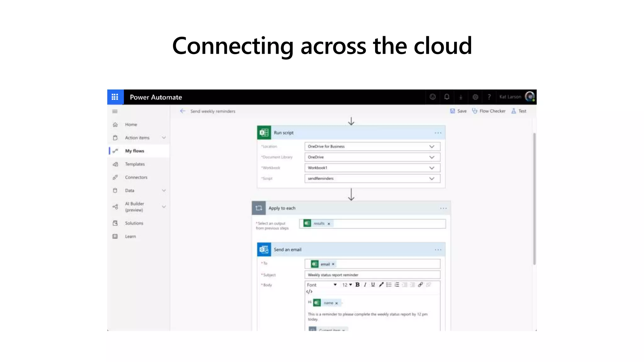Save the flow

(x=458, y=111)
